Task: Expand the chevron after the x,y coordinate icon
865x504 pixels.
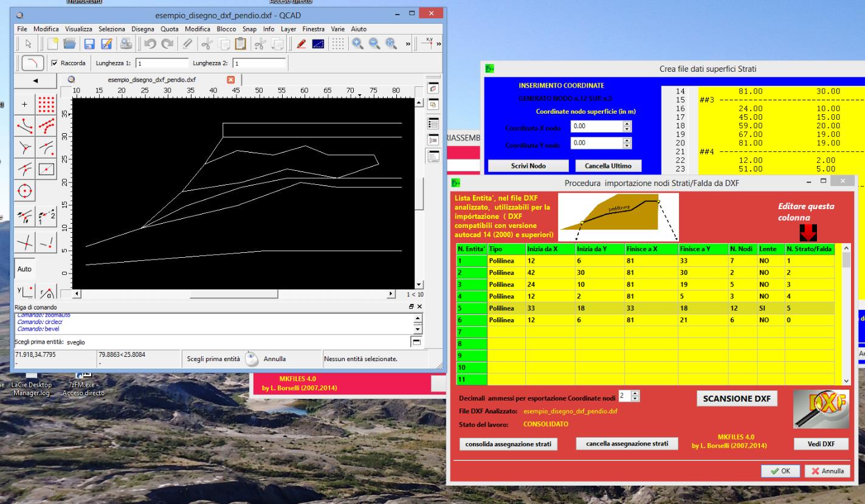Action: coord(439,44)
